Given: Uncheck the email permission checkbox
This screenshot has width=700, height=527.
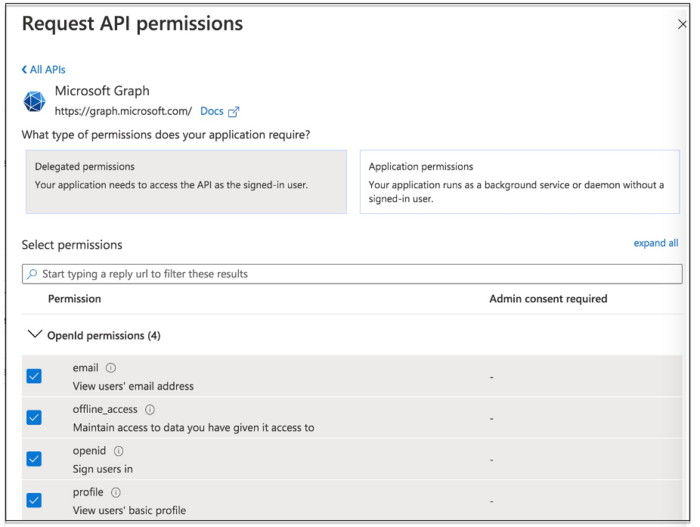Looking at the screenshot, I should 34,376.
